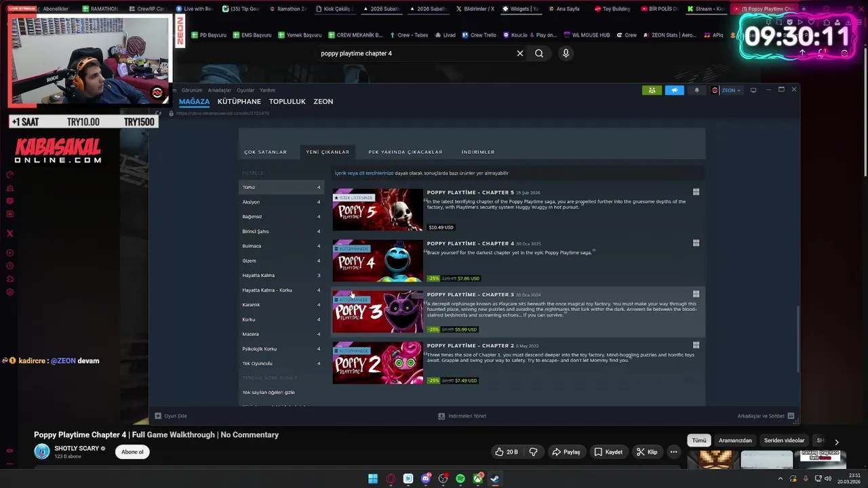Viewport: 868px width, 488px height.
Task: Filter by Birinci Şahıs tag
Action: click(281, 232)
